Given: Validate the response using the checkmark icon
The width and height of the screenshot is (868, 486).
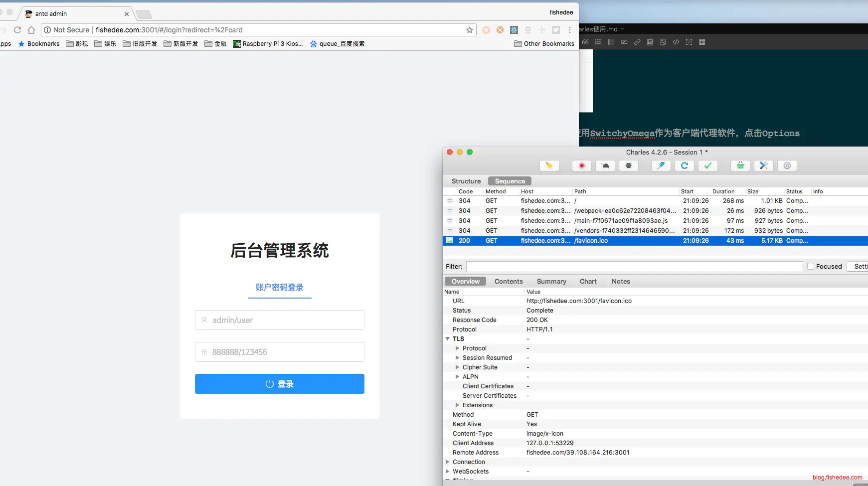Looking at the screenshot, I should (x=708, y=165).
